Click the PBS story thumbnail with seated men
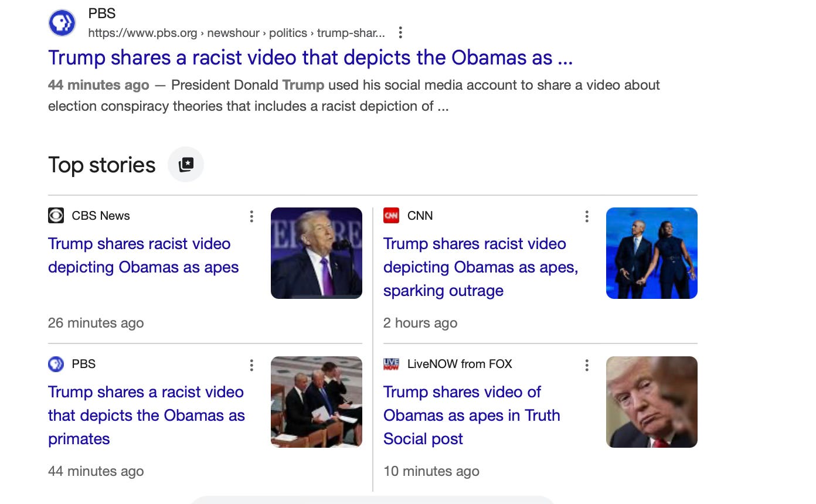Image resolution: width=816 pixels, height=504 pixels. (317, 402)
